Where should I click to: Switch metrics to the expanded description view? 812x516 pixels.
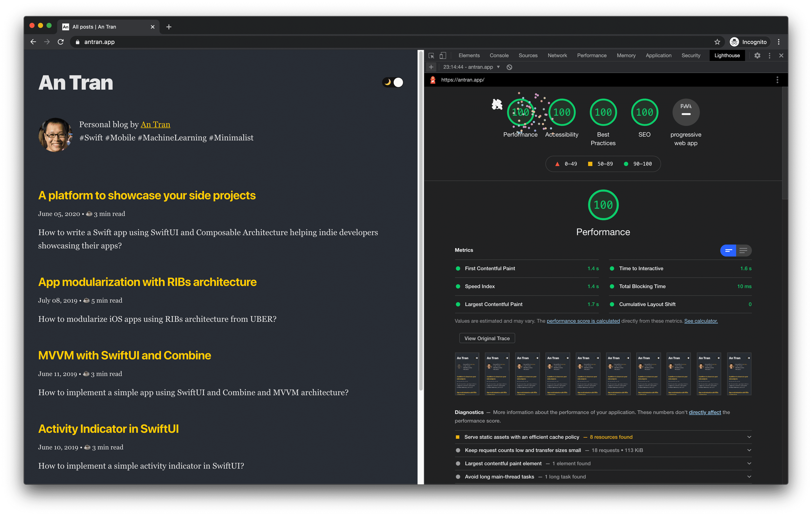tap(744, 250)
